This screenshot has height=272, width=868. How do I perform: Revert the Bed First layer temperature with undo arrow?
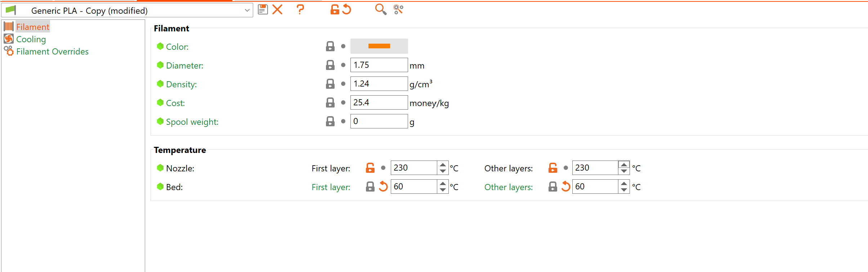point(383,187)
